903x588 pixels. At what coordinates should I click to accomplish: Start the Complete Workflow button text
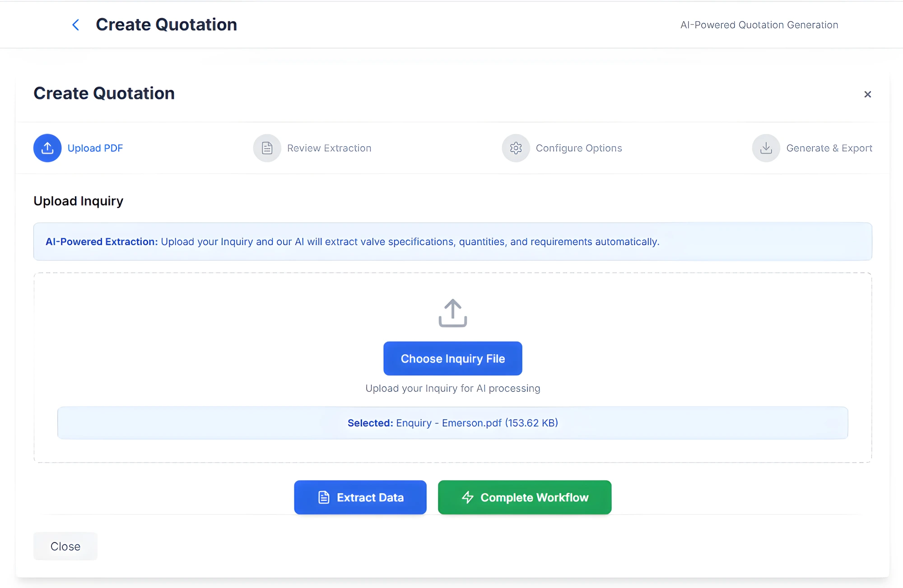pos(535,497)
